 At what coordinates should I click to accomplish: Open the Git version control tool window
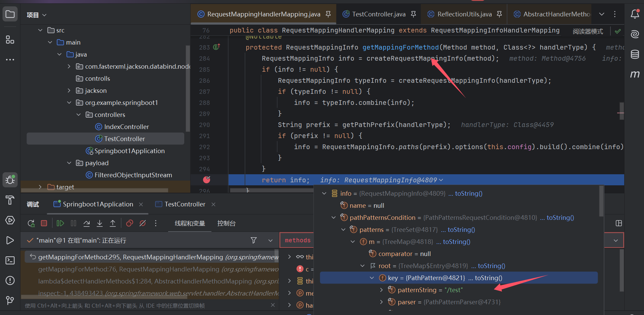pos(10,301)
